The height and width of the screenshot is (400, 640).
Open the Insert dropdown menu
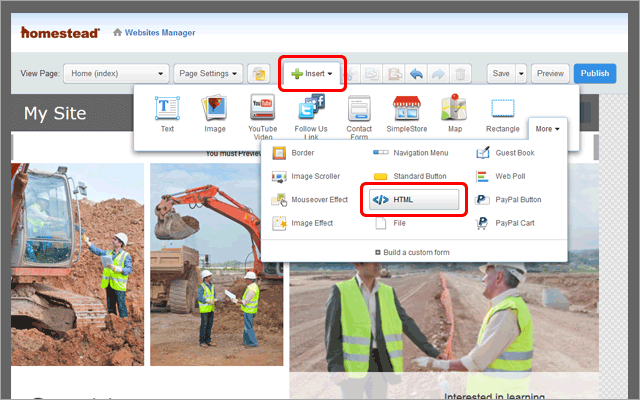tap(312, 74)
